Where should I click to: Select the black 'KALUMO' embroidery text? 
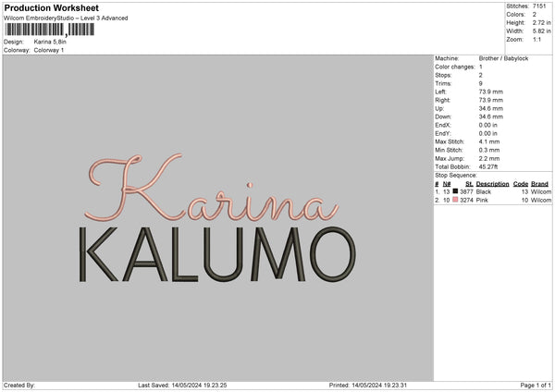coord(217,254)
